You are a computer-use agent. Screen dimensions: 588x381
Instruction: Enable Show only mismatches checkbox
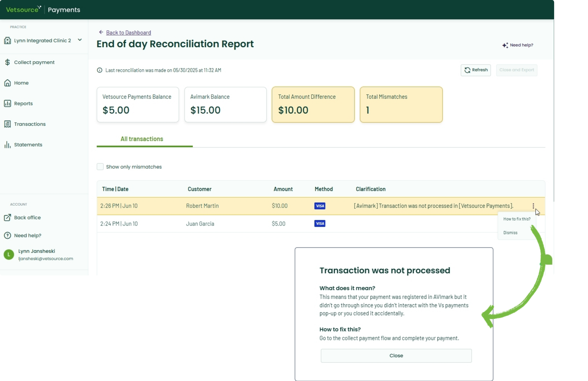click(x=100, y=167)
